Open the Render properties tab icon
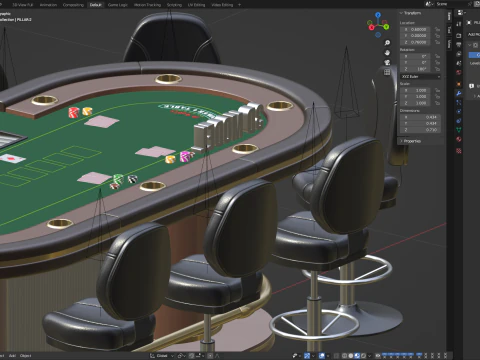The height and width of the screenshot is (360, 480). (459, 35)
